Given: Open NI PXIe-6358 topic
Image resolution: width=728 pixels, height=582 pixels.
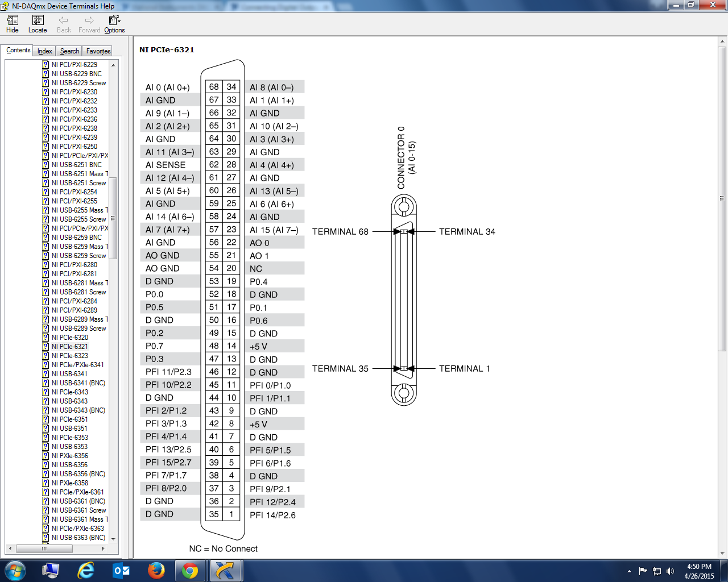Looking at the screenshot, I should pos(69,483).
